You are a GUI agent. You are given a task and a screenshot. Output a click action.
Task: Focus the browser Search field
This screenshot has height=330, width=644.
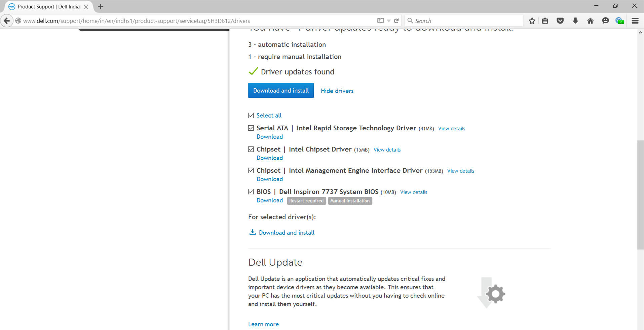coord(464,21)
